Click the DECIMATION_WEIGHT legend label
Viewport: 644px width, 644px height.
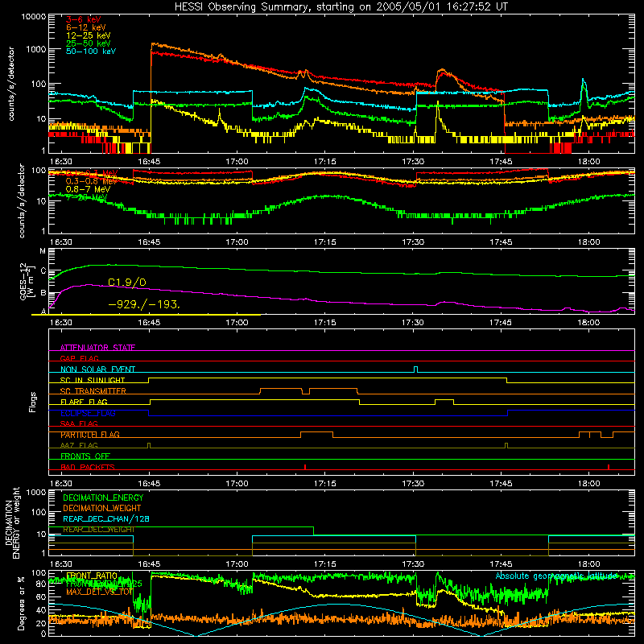tap(102, 508)
